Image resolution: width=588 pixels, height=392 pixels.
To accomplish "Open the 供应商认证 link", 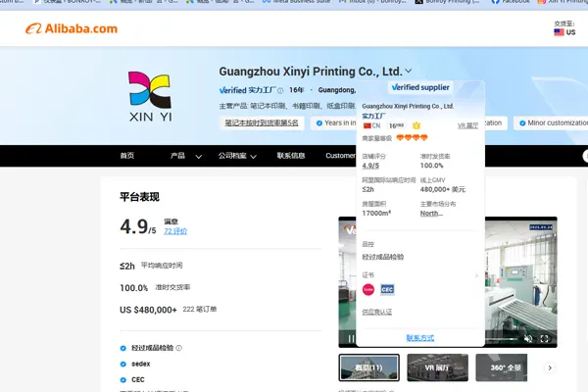I will pos(377,312).
